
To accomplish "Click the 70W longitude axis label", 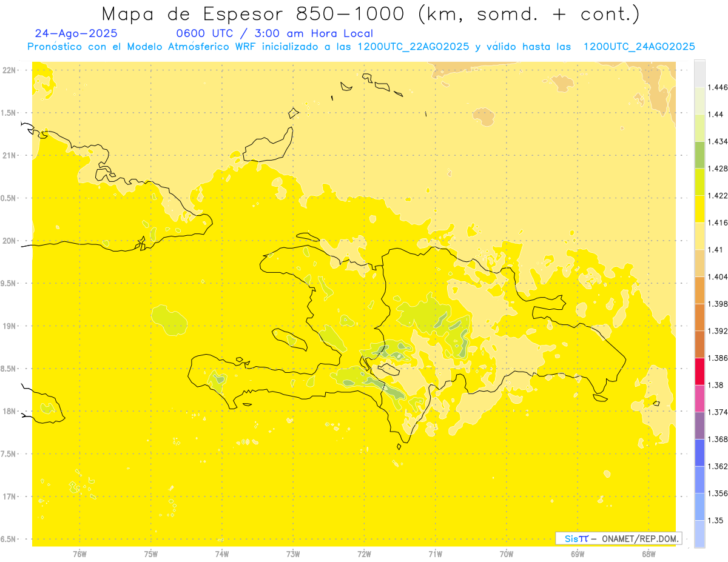I will (507, 554).
